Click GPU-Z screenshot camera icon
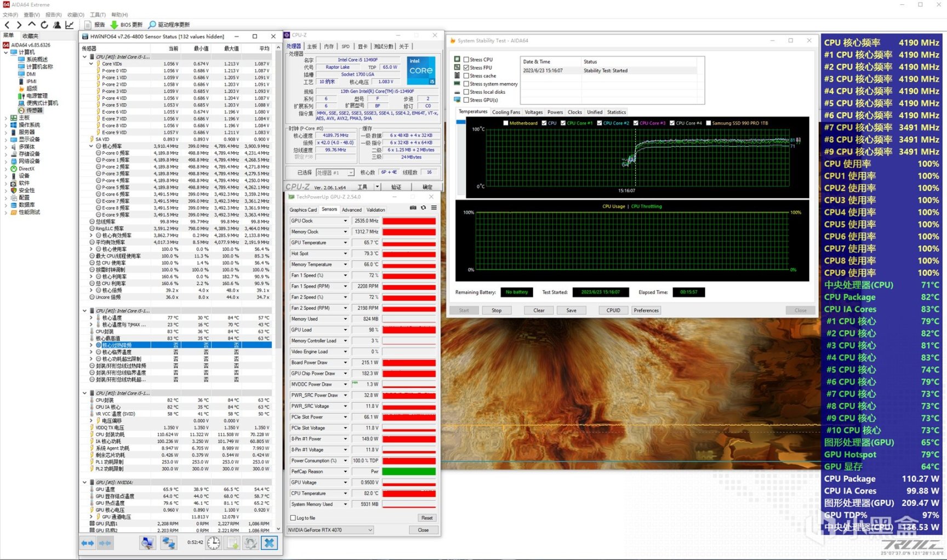The width and height of the screenshot is (947, 560). 413,208
